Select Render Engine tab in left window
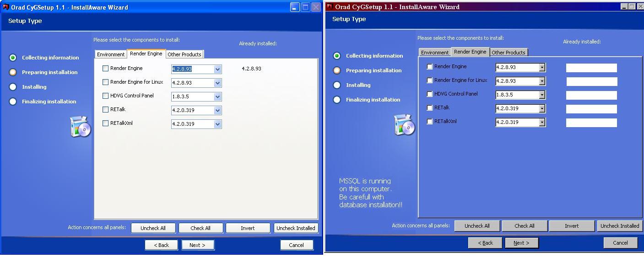 (146, 54)
